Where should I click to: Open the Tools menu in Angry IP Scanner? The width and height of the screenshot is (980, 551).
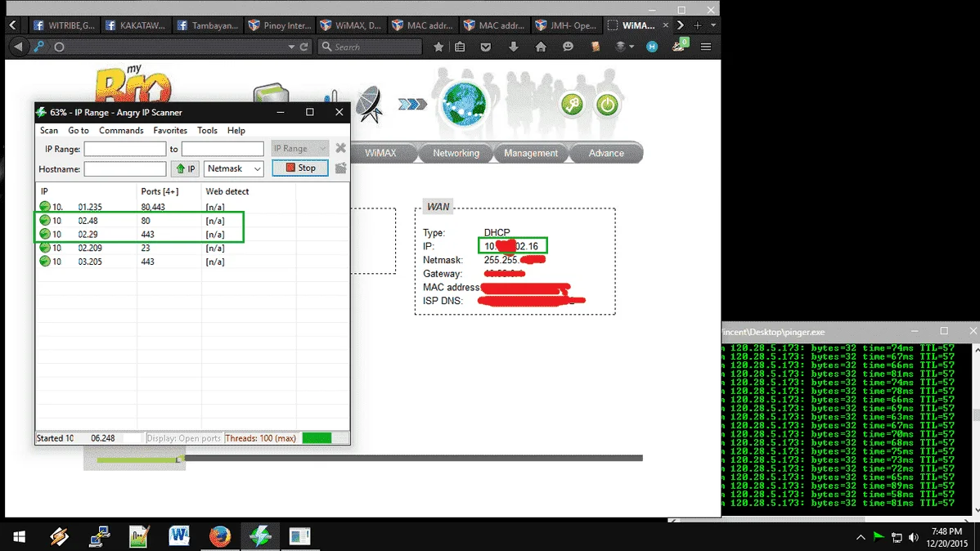[x=207, y=131]
